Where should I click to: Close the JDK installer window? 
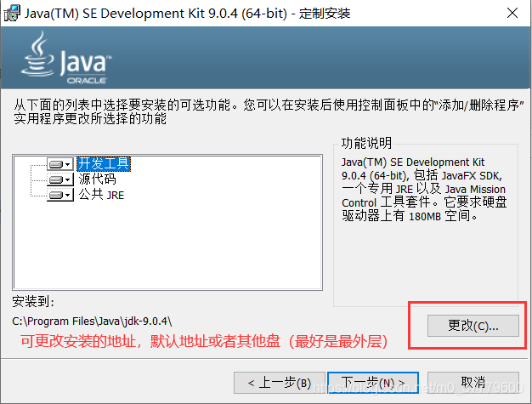[512, 14]
